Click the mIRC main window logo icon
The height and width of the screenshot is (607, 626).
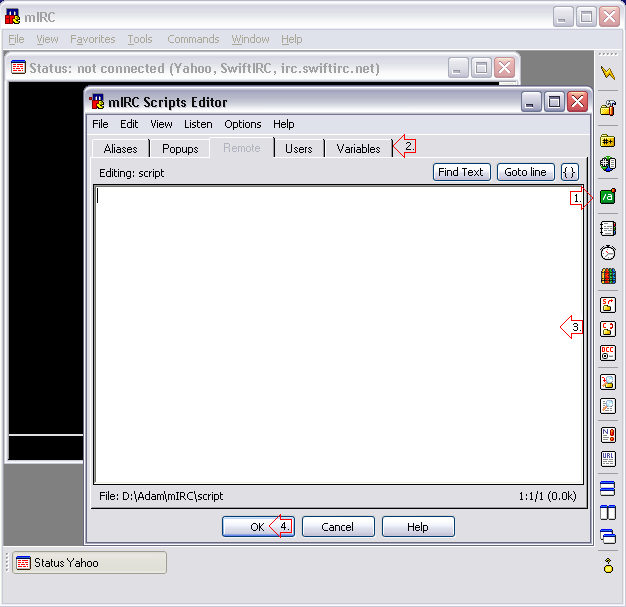12,17
